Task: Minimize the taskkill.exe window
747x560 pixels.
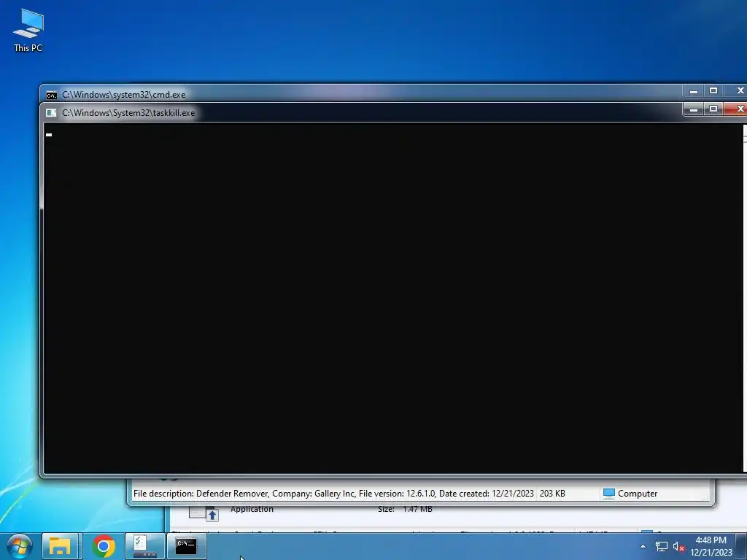Action: click(x=694, y=109)
